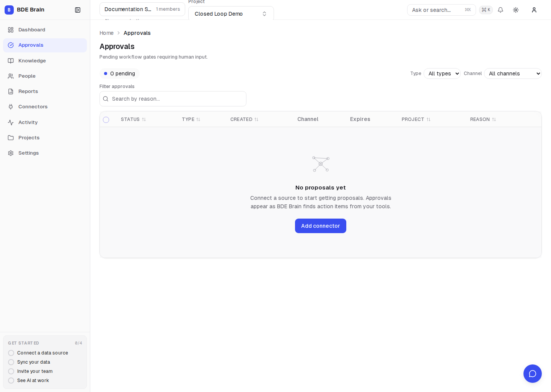This screenshot has width=551, height=392.
Task: Sort by Type column arrows
Action: (198, 119)
